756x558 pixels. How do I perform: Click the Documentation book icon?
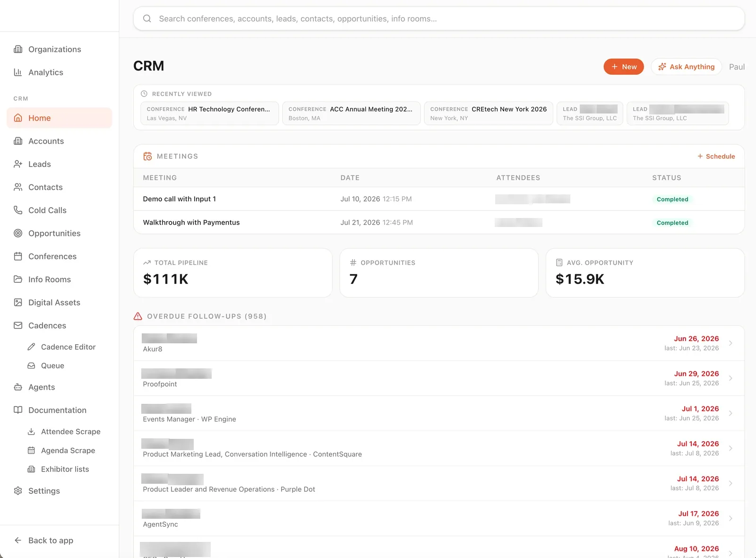(x=18, y=410)
